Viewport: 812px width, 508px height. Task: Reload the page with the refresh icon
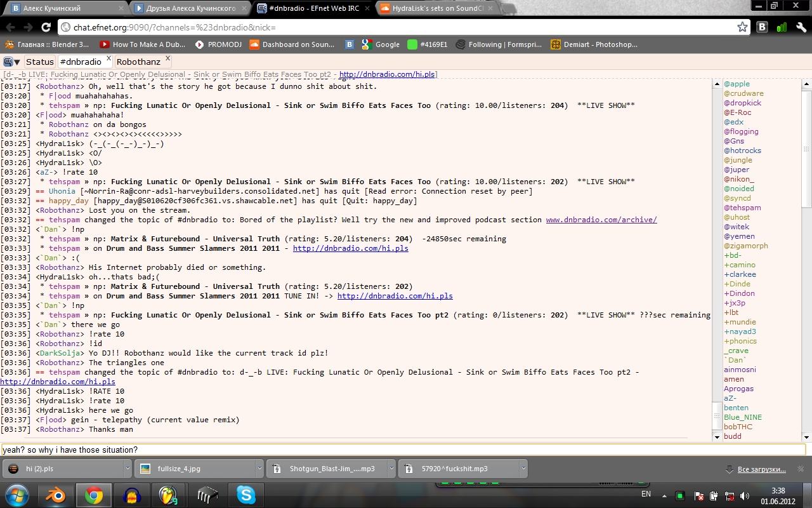[x=46, y=28]
